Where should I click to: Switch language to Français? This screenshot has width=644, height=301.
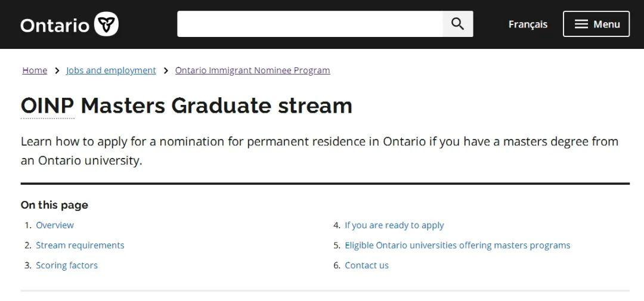528,24
